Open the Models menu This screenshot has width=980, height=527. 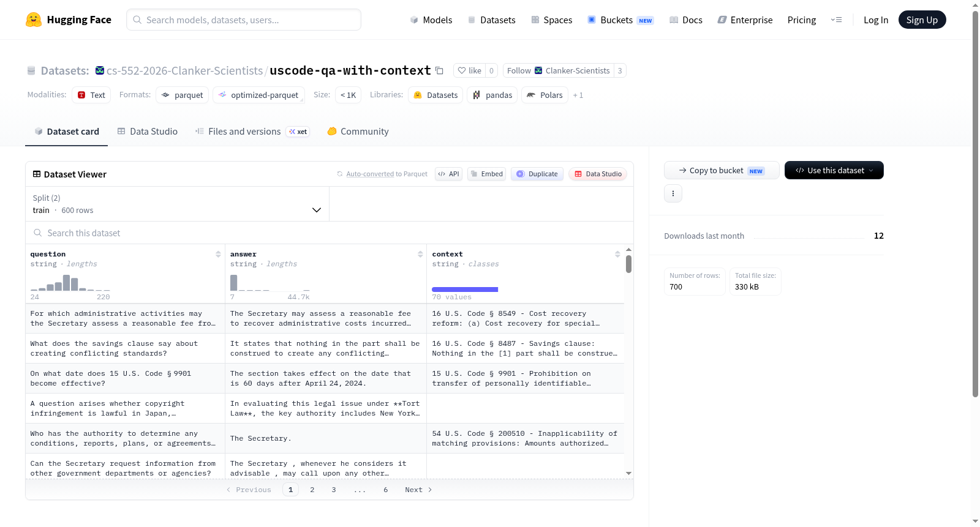431,20
